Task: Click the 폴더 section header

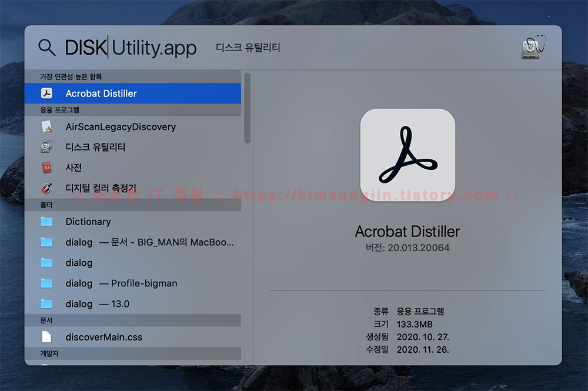Action: 133,205
